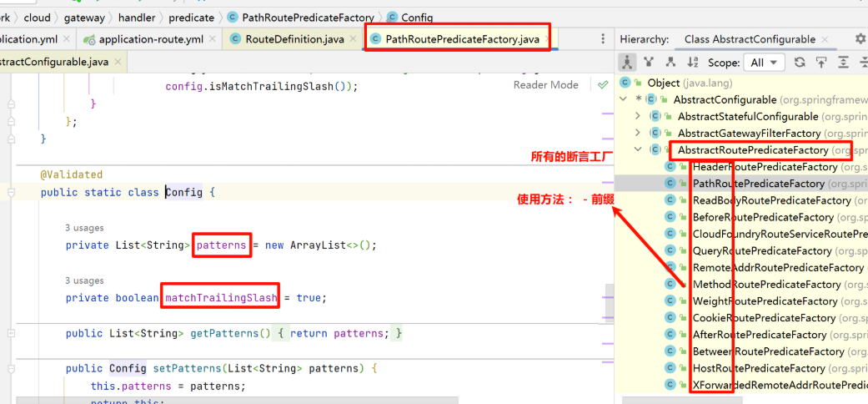This screenshot has width=868, height=404.
Task: Select XForwardedRemoteAddrRoutePredicate row
Action: [740, 385]
